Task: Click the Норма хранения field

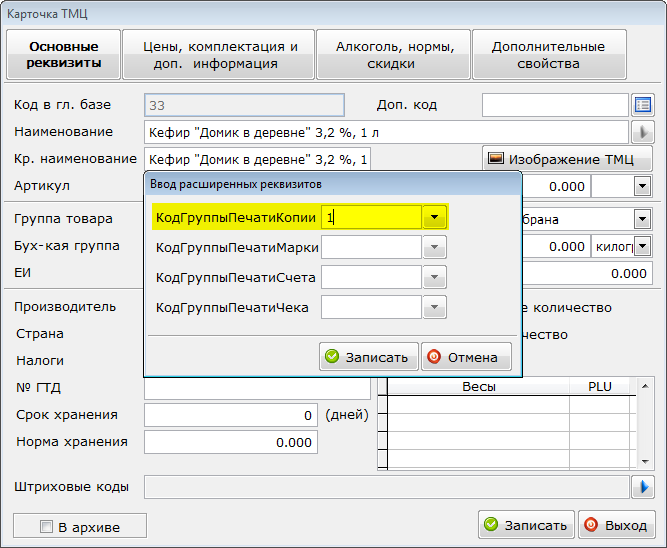Action: pyautogui.click(x=231, y=442)
